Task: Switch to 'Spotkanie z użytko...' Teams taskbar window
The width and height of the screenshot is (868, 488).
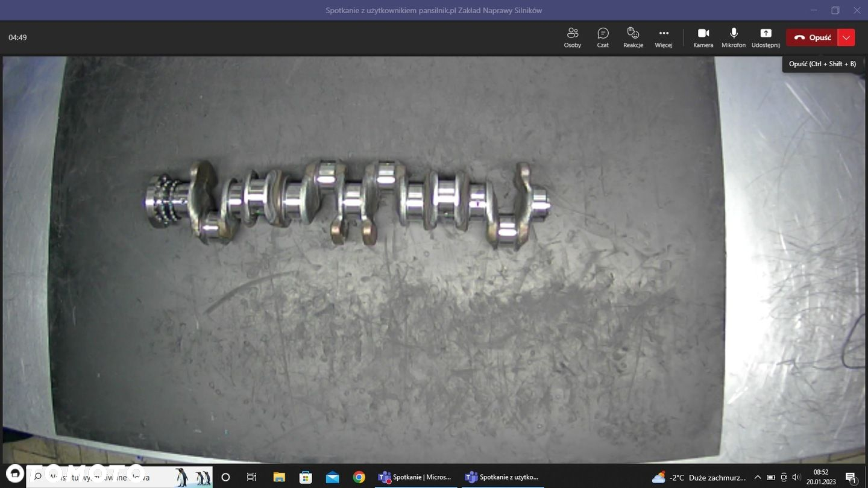Action: pyautogui.click(x=503, y=477)
